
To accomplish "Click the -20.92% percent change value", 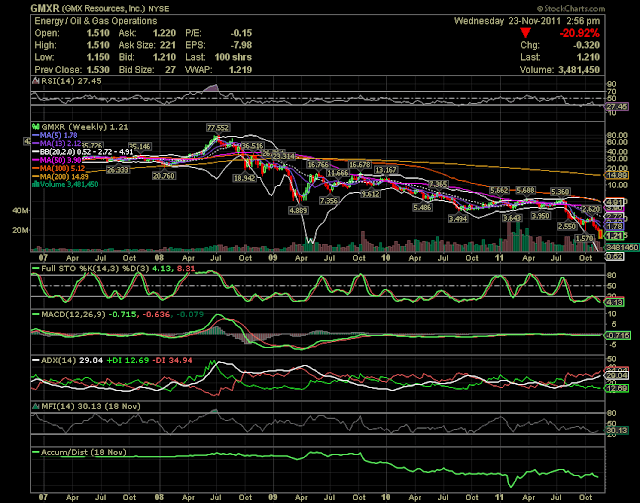I will 579,33.
